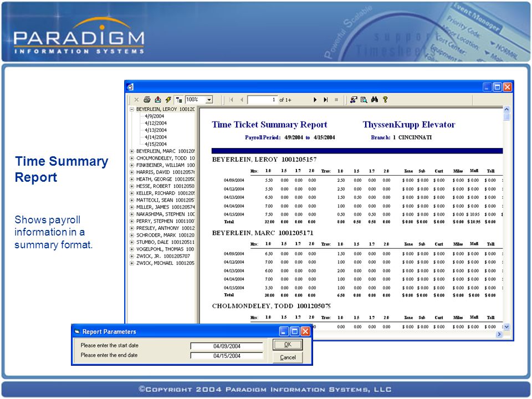Click 'Time Ticket Summary Report' heading
The width and height of the screenshot is (532, 399).
click(x=269, y=125)
